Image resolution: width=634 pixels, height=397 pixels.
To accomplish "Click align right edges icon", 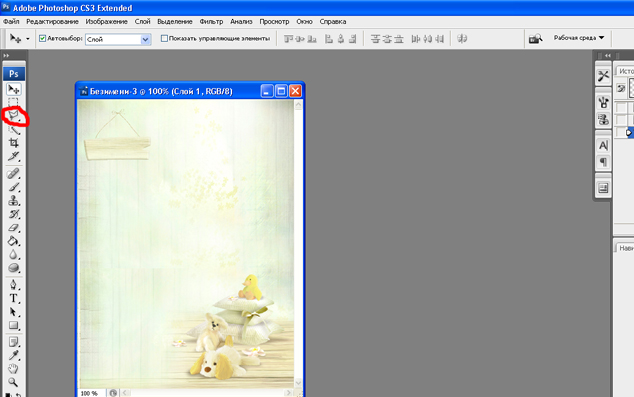I will click(353, 39).
